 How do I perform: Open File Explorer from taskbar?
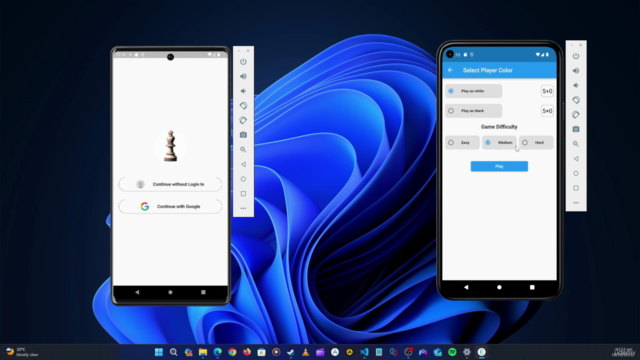pyautogui.click(x=203, y=352)
